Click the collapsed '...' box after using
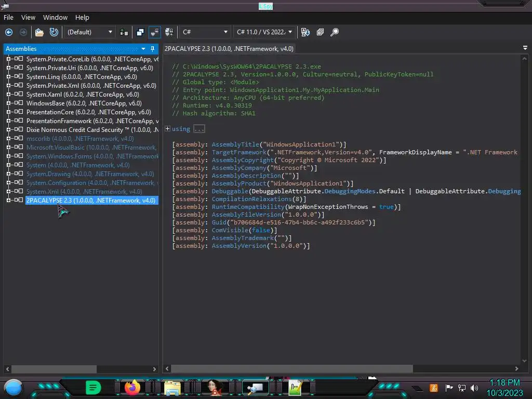This screenshot has height=399, width=532. 199,129
